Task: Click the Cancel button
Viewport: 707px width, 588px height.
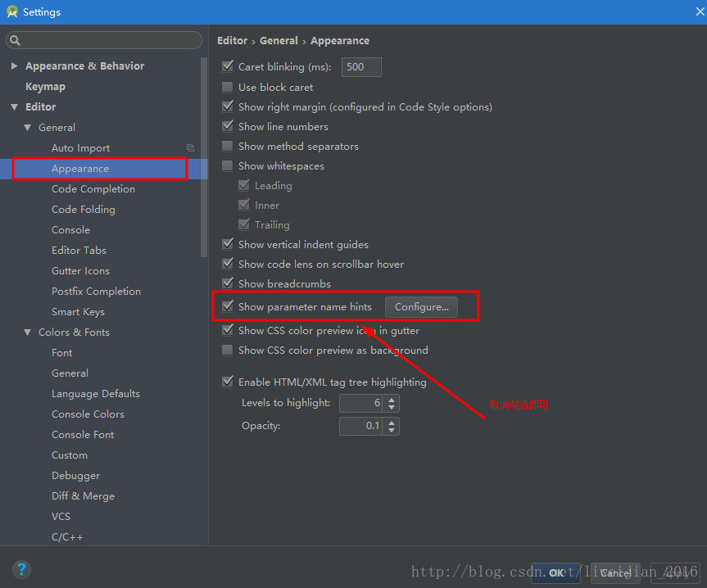Action: point(615,572)
